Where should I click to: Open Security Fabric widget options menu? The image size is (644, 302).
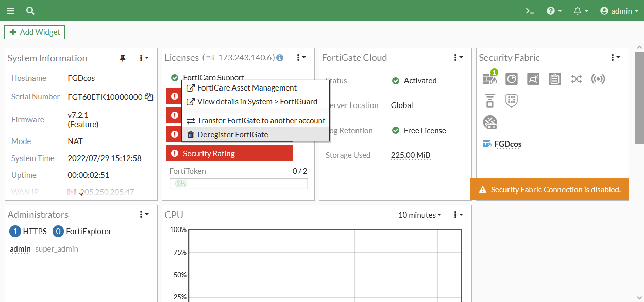click(615, 57)
